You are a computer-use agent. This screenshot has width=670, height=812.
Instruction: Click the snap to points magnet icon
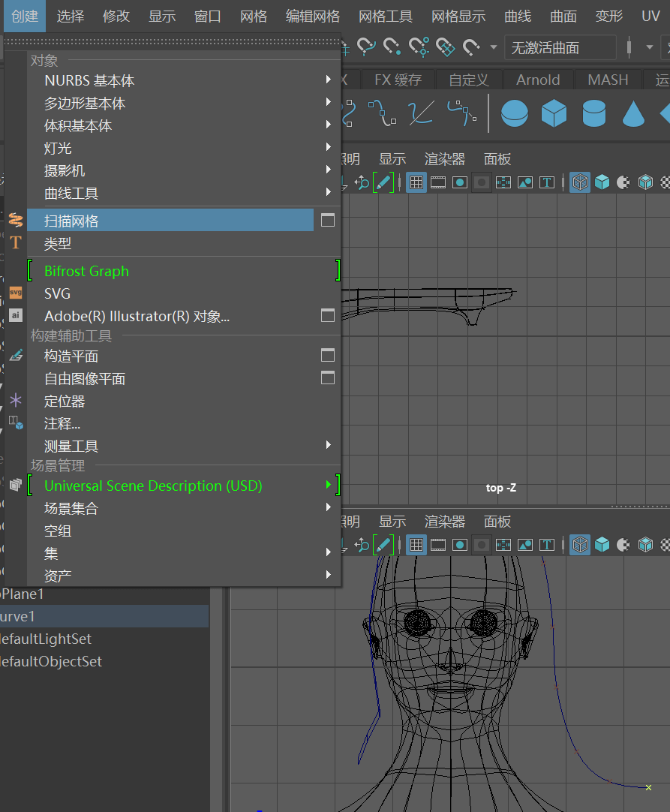pos(392,47)
